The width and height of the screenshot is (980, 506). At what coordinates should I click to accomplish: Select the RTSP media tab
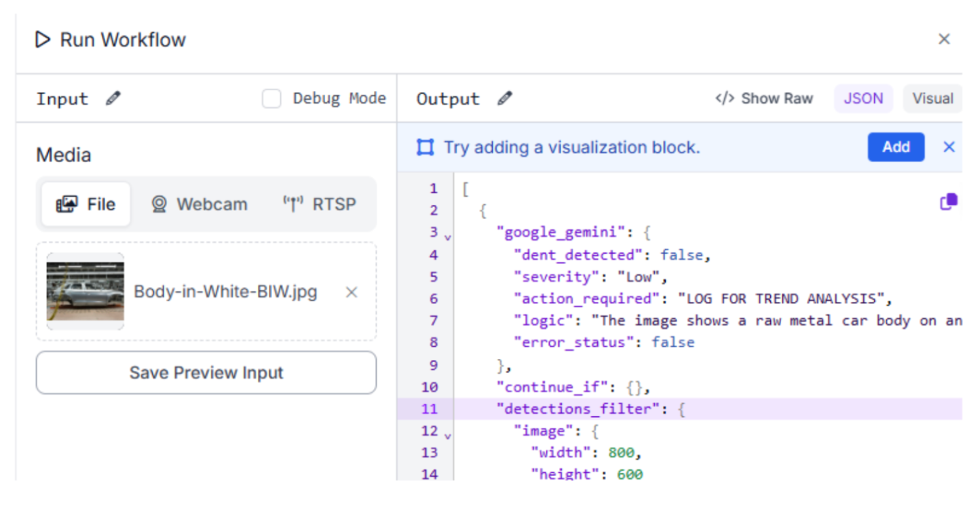[319, 204]
